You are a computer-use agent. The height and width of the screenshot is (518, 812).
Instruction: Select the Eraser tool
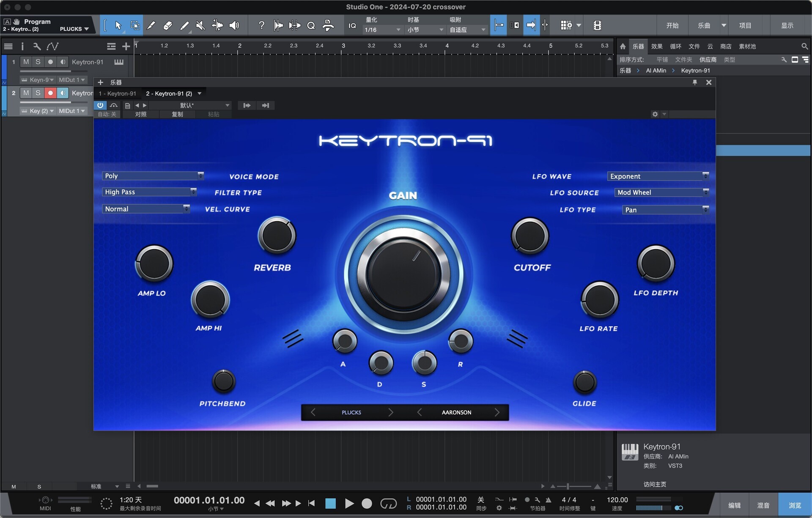[x=167, y=26]
